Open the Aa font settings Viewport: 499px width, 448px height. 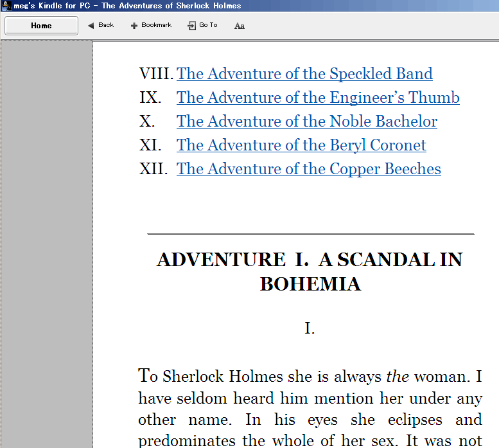pyautogui.click(x=240, y=26)
